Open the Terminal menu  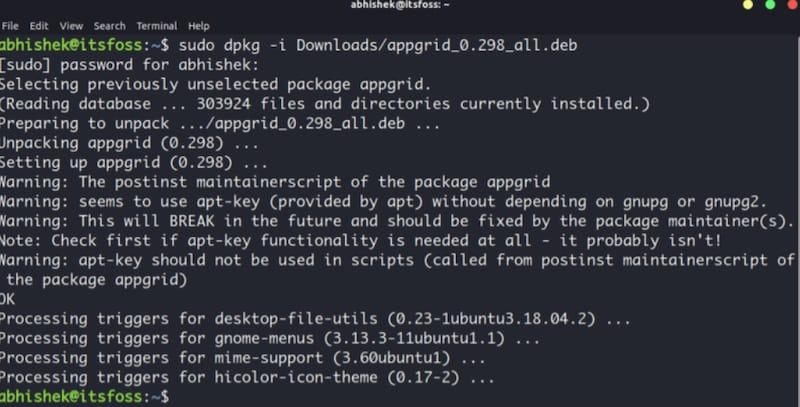pyautogui.click(x=157, y=26)
